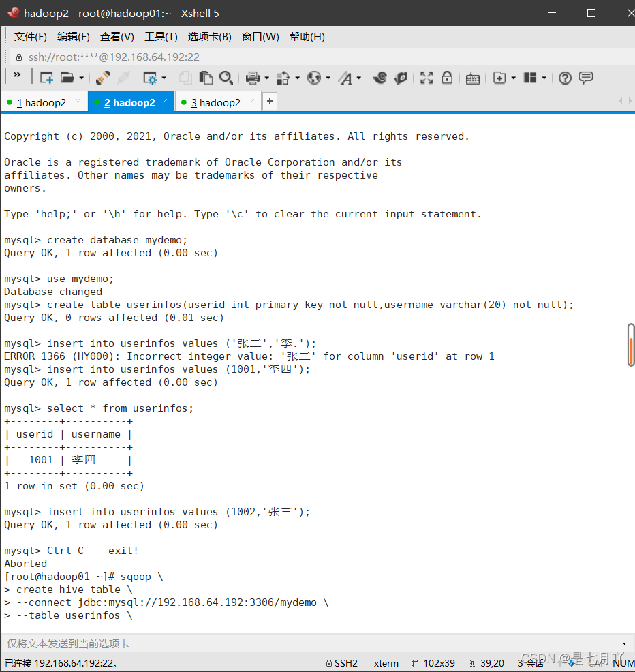Open the new tab group dropdown arrow

pyautogui.click(x=513, y=78)
